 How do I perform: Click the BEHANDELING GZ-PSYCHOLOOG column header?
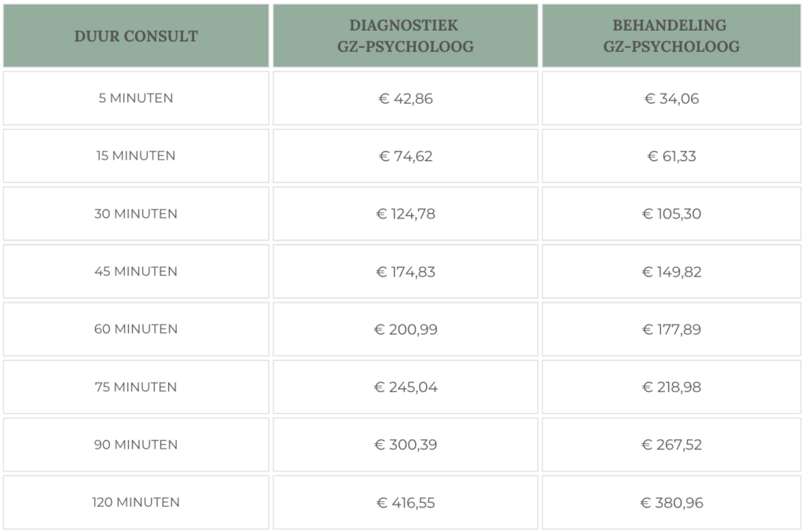[x=672, y=36]
